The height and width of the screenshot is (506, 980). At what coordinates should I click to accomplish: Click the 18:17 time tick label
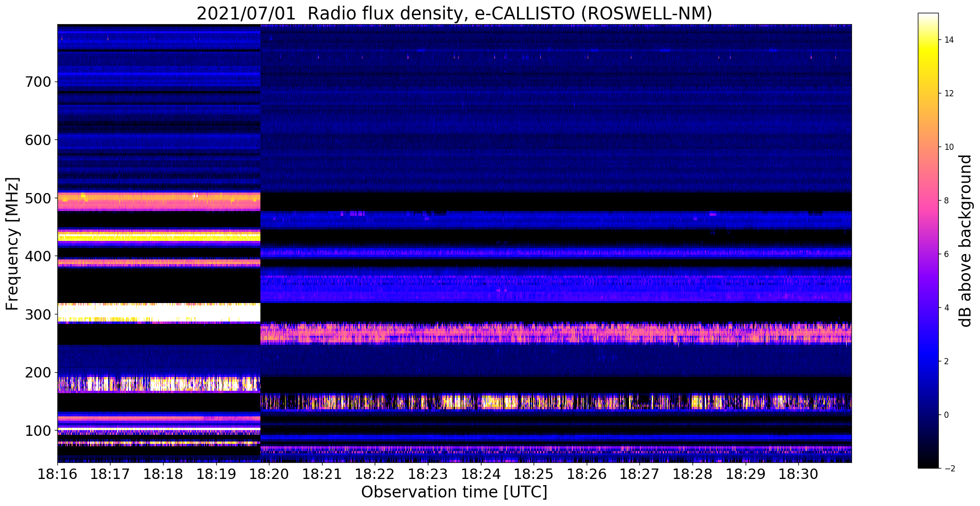(x=111, y=473)
